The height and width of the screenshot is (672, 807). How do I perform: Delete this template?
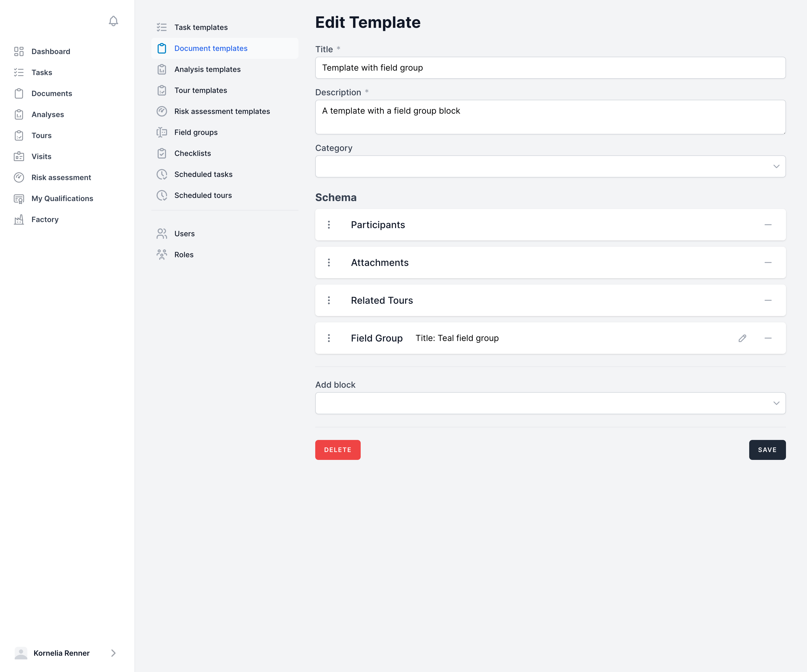[338, 450]
